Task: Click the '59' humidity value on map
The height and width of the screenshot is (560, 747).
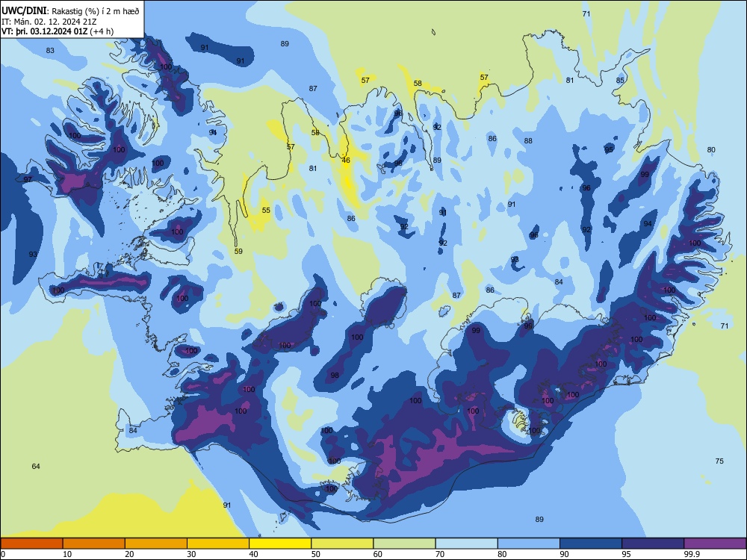Action: click(239, 251)
